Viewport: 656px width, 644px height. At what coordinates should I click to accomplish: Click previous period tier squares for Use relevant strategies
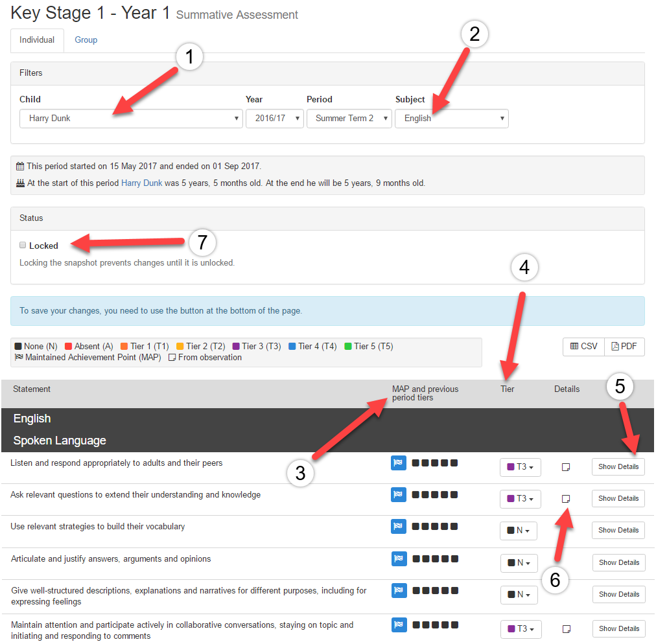click(x=435, y=527)
